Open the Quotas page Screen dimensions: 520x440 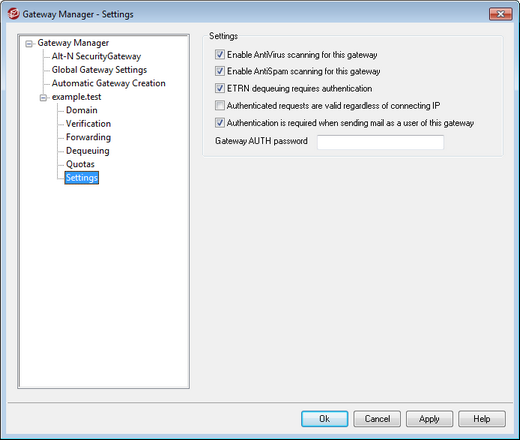[x=80, y=164]
